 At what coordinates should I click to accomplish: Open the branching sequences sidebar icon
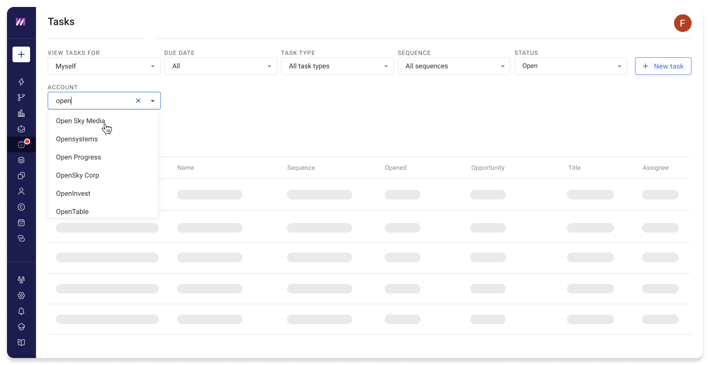click(21, 97)
